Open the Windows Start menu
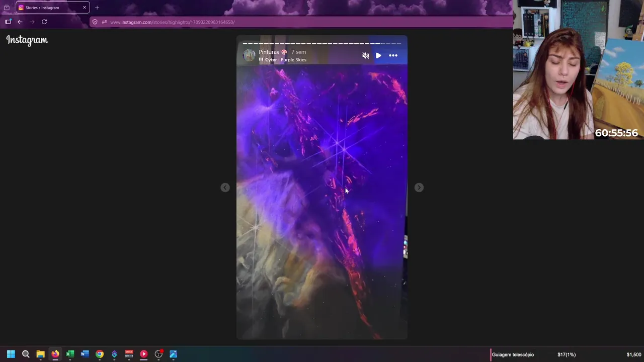The width and height of the screenshot is (644, 362). point(11,354)
